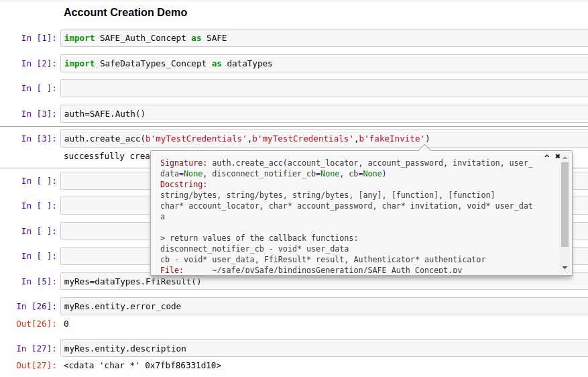Click the Account Creation Demo heading
The height and width of the screenshot is (377, 588).
tap(125, 13)
